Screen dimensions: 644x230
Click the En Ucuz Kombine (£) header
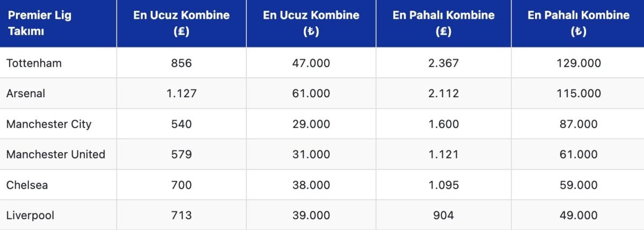tap(181, 23)
